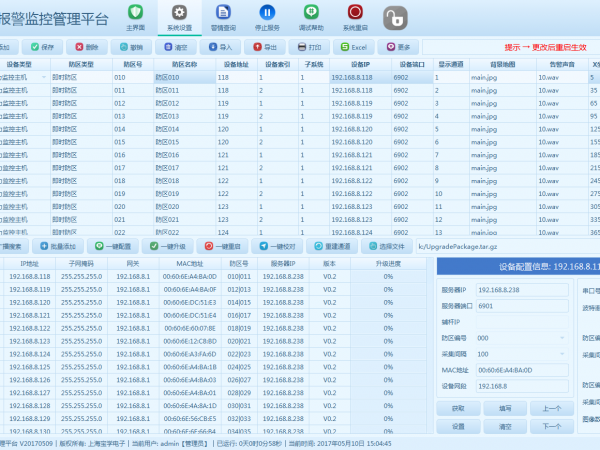Screen dimensions: 600x450
Task: Click the padlock lock icon
Action: click(397, 18)
